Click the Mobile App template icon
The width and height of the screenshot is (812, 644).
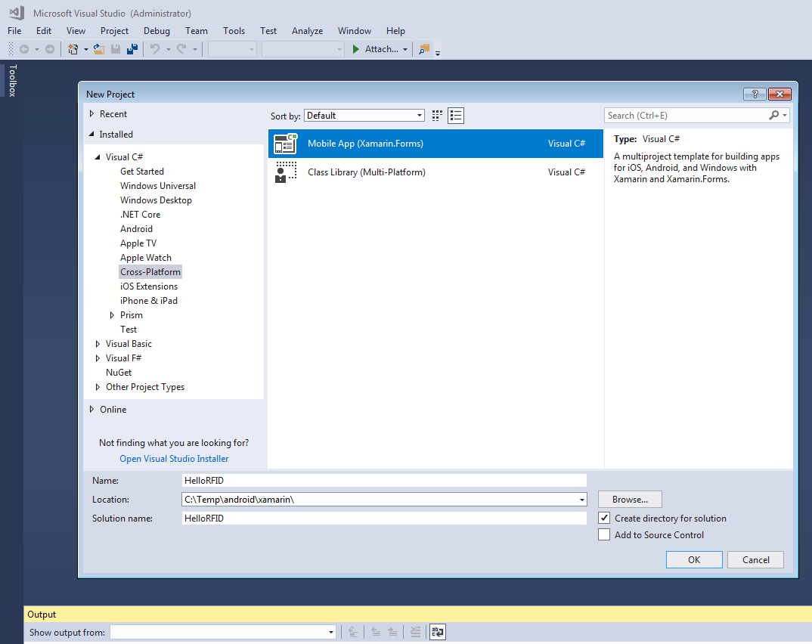tap(286, 144)
